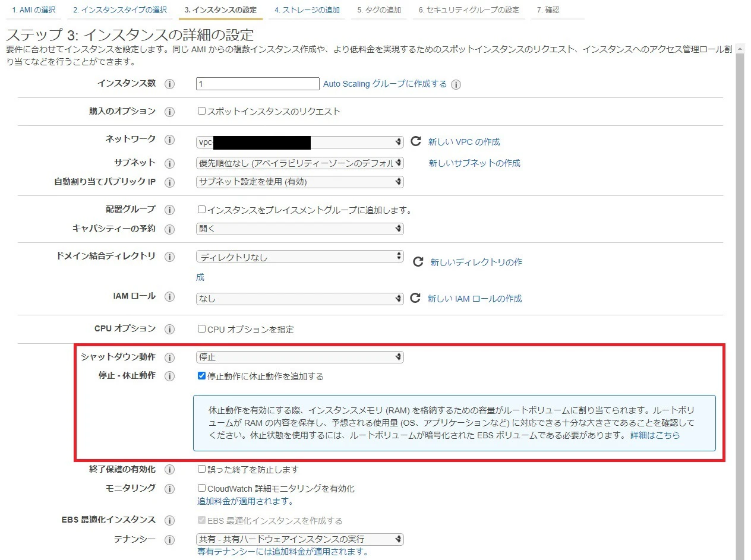Enable 誤った終了を防止します checkbox
This screenshot has height=560, width=751.
[x=201, y=469]
